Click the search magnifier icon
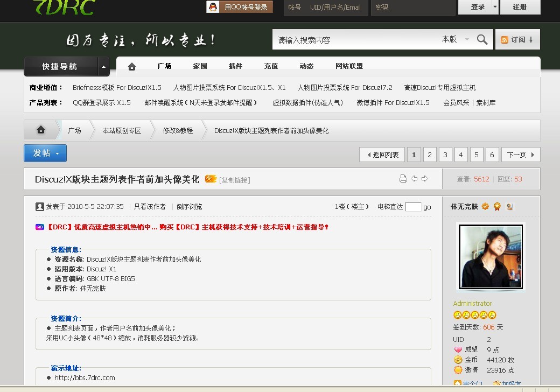 tap(482, 39)
